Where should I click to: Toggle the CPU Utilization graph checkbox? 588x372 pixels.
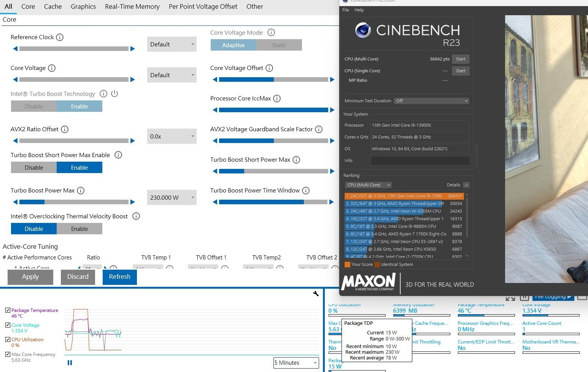pos(8,340)
